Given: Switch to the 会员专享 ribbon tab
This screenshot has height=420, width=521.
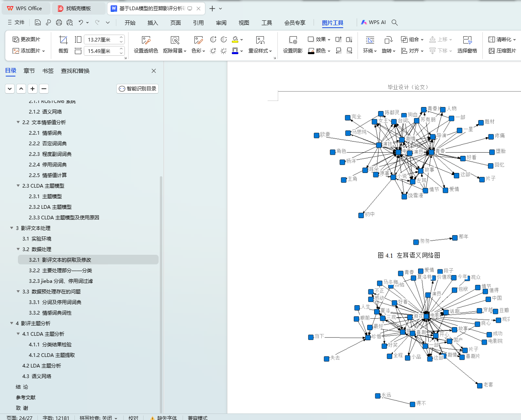Looking at the screenshot, I should [x=295, y=23].
